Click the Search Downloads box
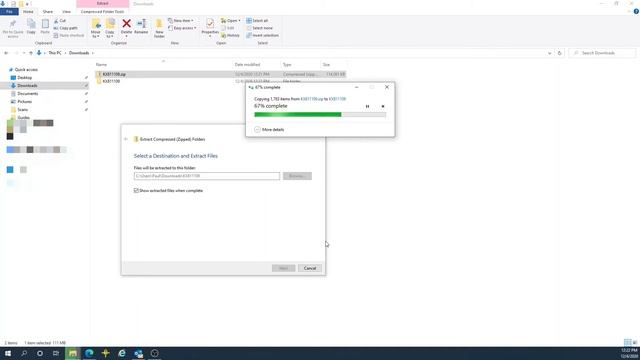The height and width of the screenshot is (360, 640). point(602,53)
